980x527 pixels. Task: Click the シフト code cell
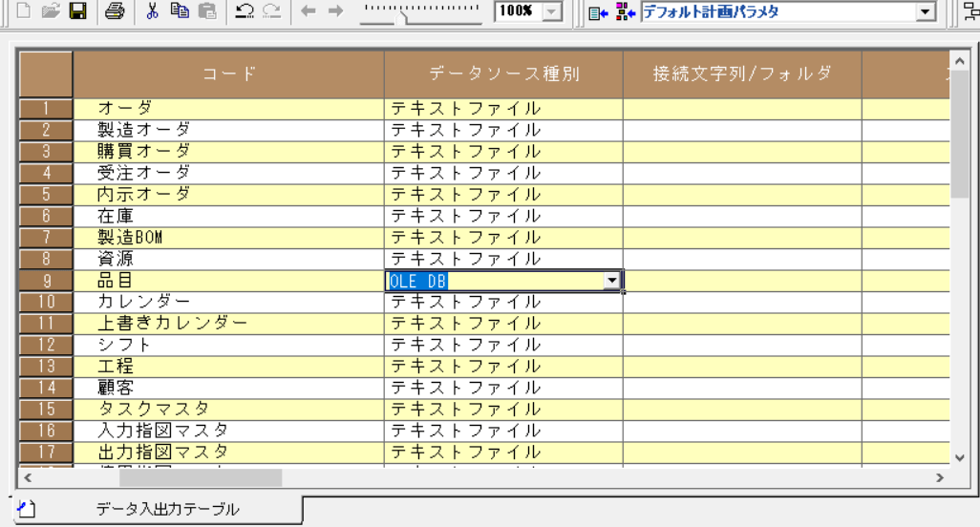click(x=228, y=345)
